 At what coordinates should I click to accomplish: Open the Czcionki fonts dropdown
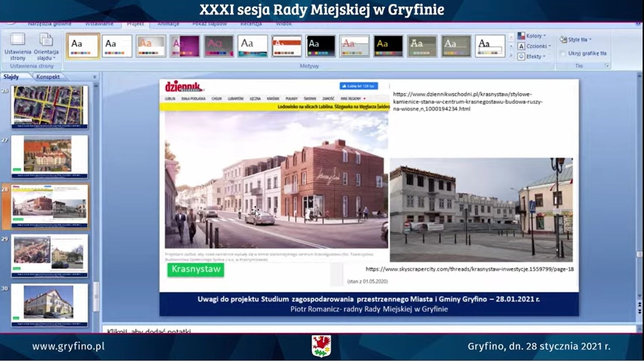coord(534,46)
